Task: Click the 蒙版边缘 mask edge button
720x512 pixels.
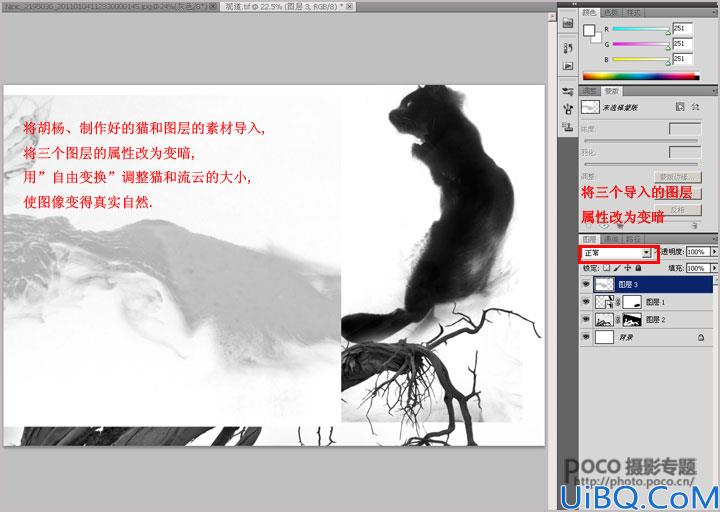Action: click(x=678, y=177)
